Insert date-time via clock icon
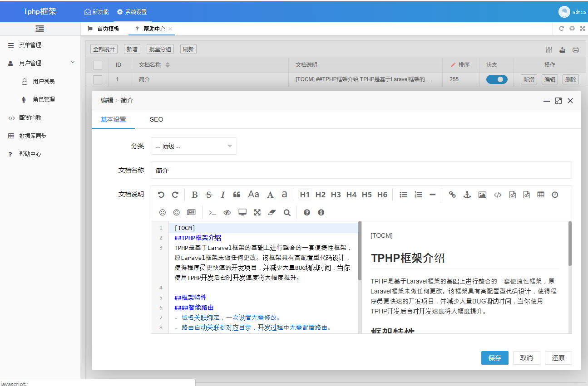Viewport: 588px width, 386px height. 555,195
